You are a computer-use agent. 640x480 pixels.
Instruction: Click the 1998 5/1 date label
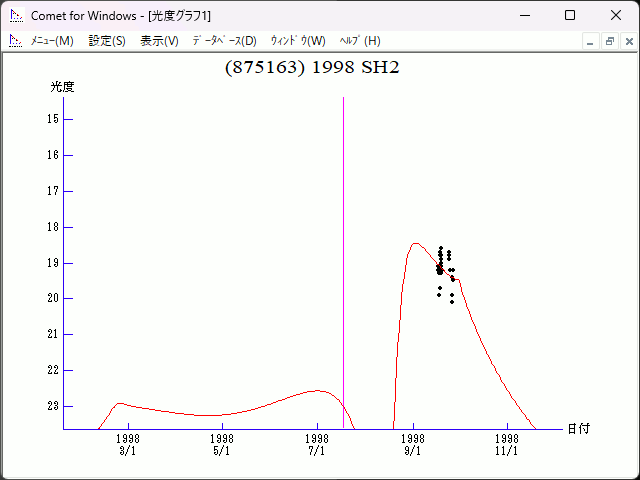(222, 444)
